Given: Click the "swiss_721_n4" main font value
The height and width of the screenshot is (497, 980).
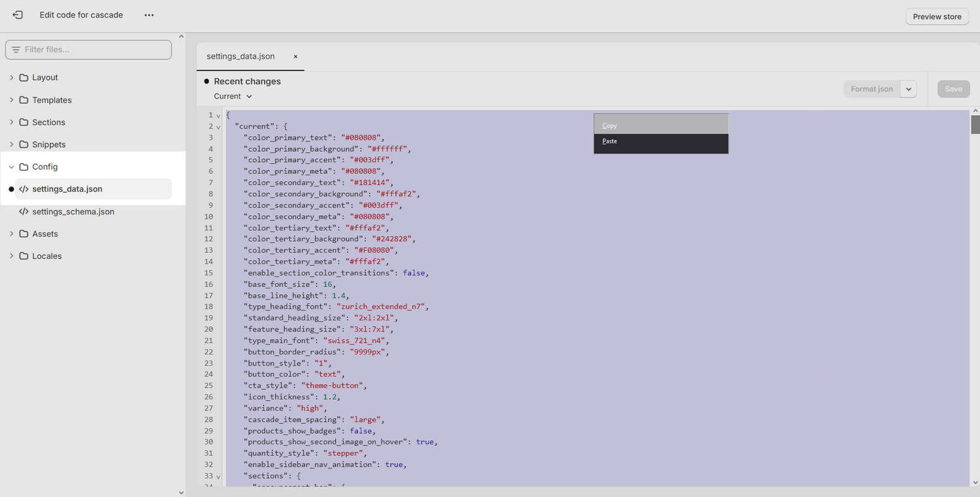Looking at the screenshot, I should (353, 341).
